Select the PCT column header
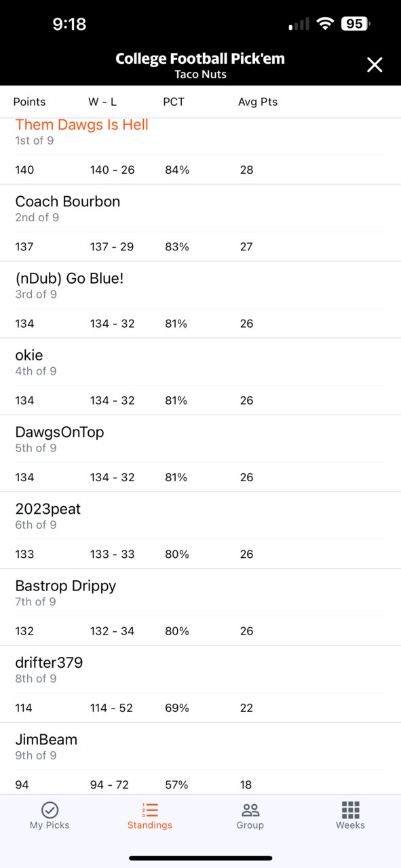Viewport: 401px width, 868px height. tap(174, 102)
